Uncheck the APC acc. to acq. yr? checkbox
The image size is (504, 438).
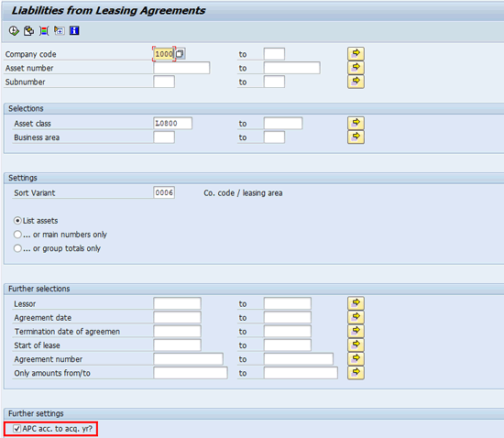pos(17,429)
